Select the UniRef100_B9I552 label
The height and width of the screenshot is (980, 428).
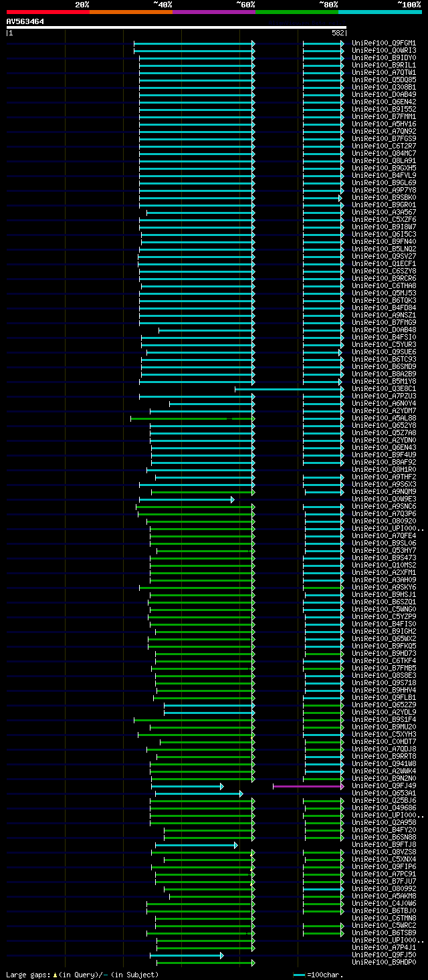pyautogui.click(x=384, y=110)
